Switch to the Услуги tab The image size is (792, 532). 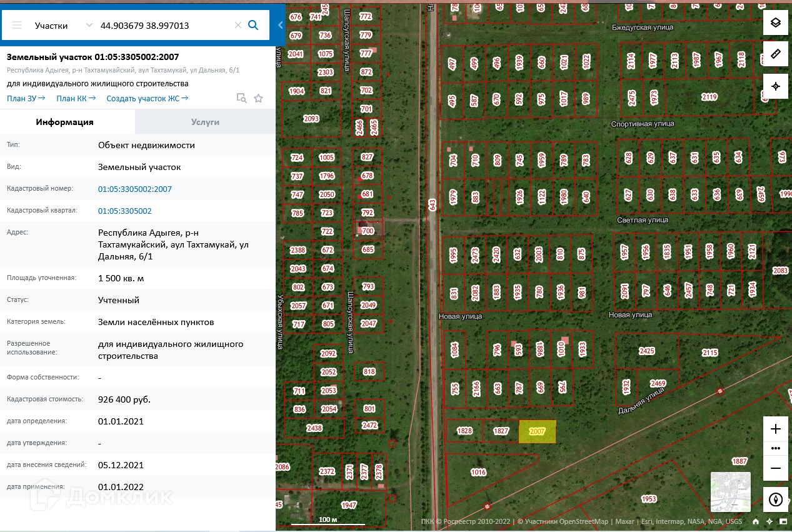(205, 122)
